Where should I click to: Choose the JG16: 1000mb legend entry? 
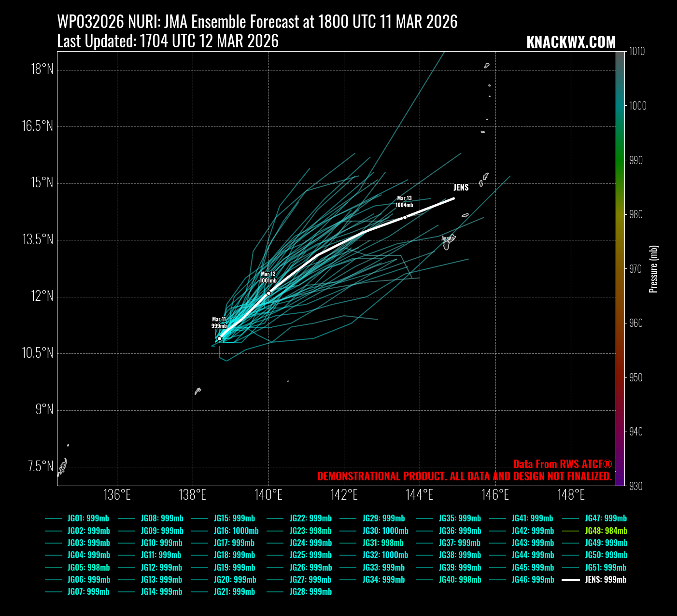236,531
